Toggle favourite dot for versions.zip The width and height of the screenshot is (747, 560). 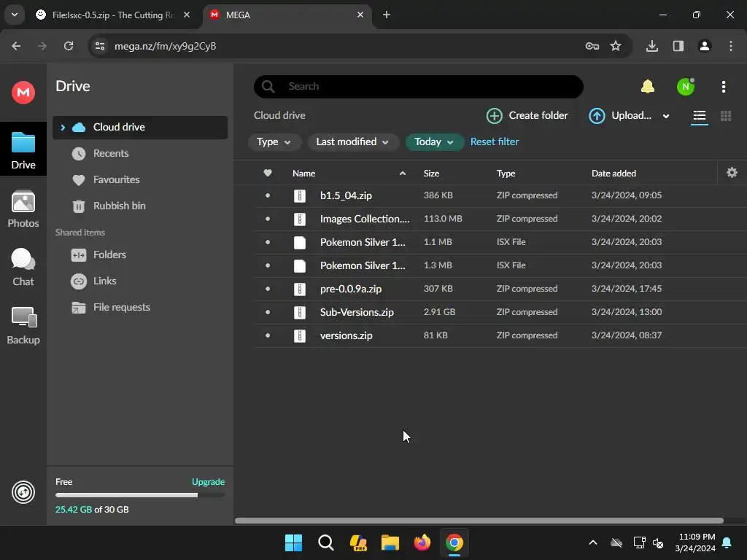[268, 335]
